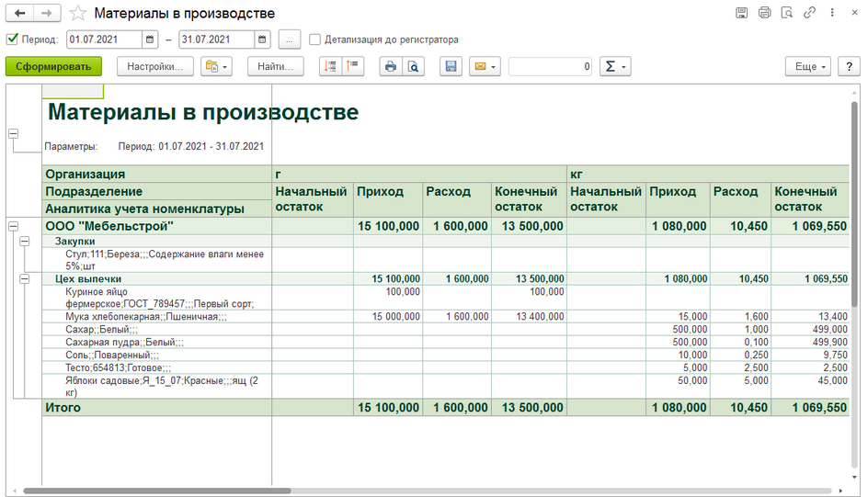This screenshot has height=497, width=868.
Task: Click the Итого total row label
Action: 63,408
